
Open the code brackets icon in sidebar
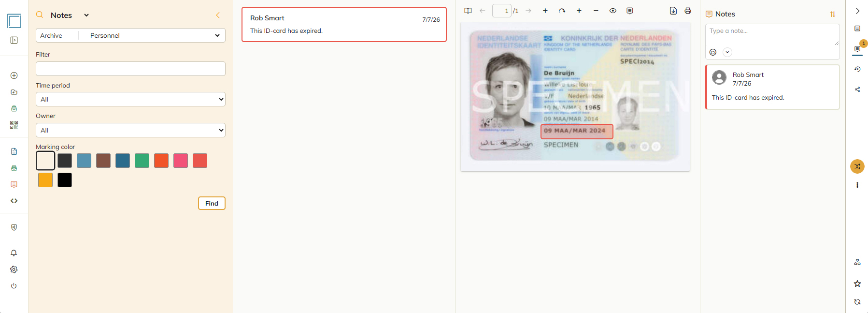pyautogui.click(x=14, y=201)
